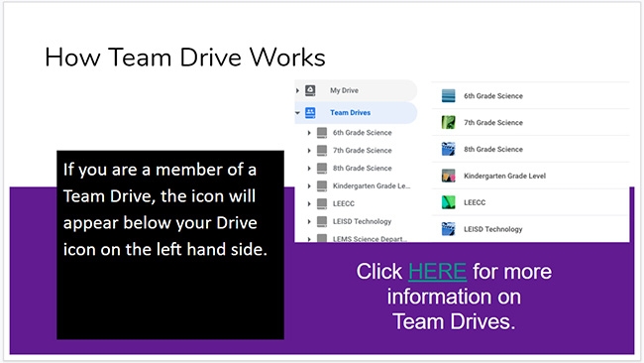The height and width of the screenshot is (363, 644).
Task: Select 6th Grade Science in sidebar tree
Action: click(x=363, y=133)
